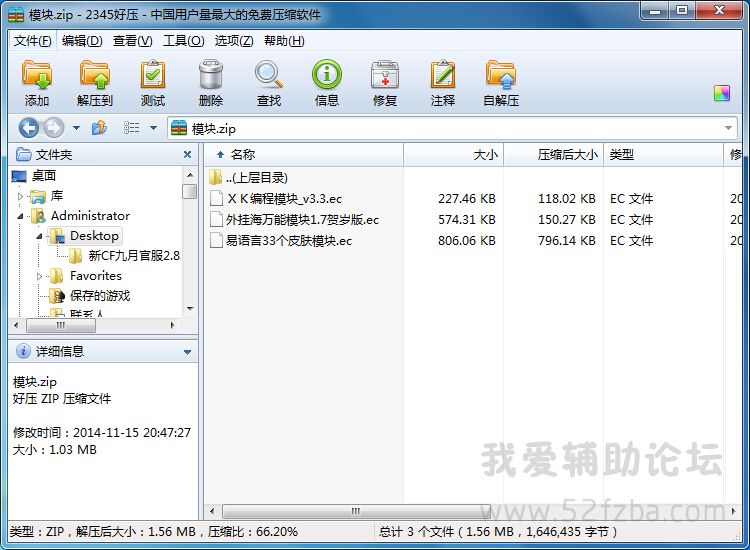Select 桌面 in the folder tree

[x=44, y=176]
